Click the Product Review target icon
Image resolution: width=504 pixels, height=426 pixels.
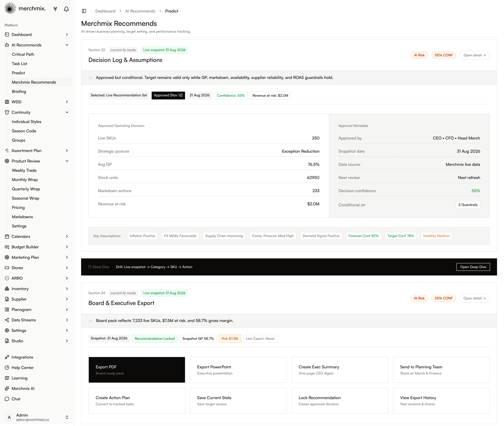7,161
